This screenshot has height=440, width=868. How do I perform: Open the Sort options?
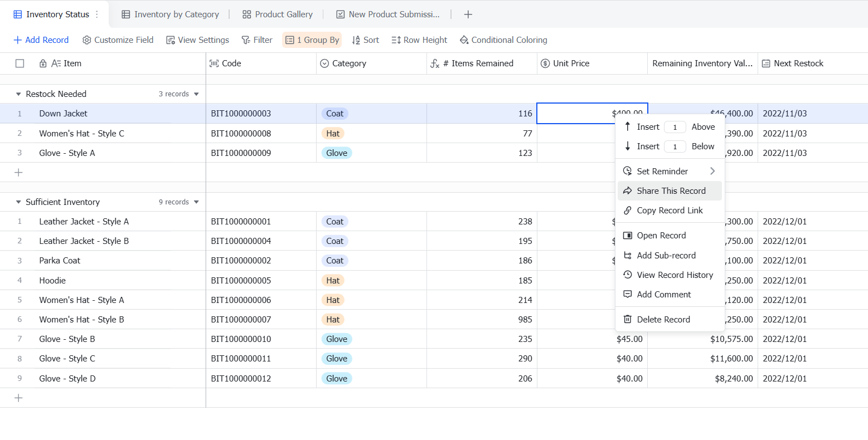click(365, 40)
